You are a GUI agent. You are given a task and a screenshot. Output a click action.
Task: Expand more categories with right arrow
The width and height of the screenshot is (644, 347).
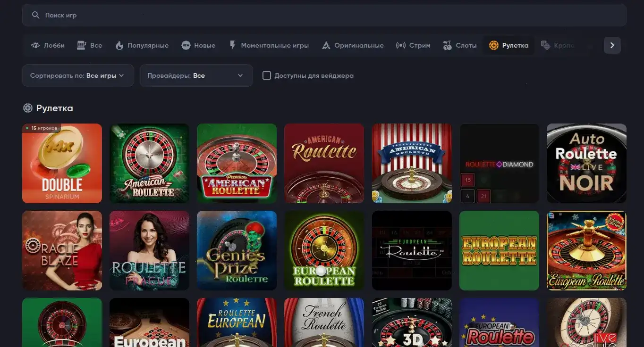(x=612, y=45)
